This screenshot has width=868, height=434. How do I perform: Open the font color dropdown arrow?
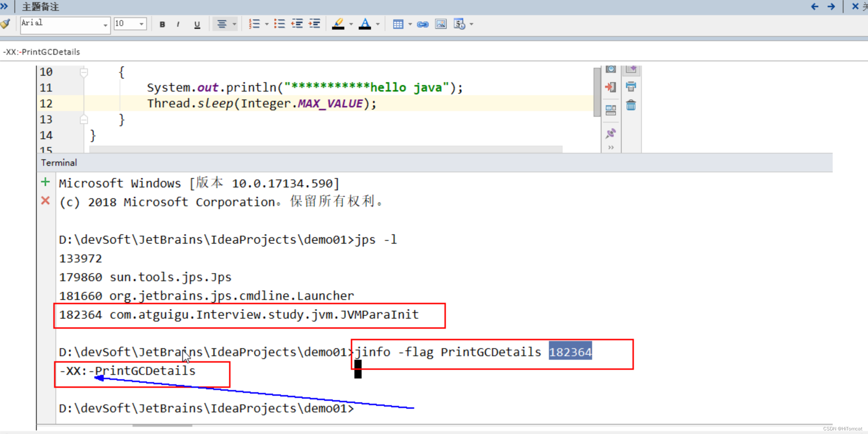pos(378,24)
